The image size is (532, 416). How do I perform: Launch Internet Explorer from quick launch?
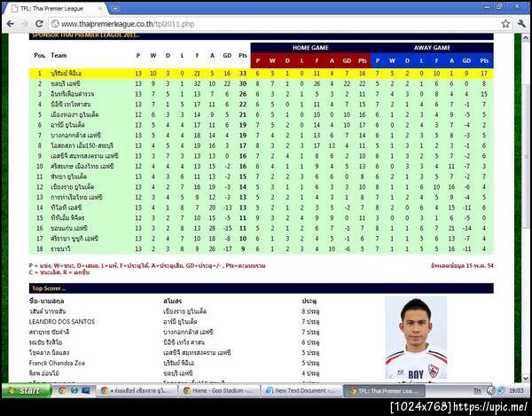[74, 390]
